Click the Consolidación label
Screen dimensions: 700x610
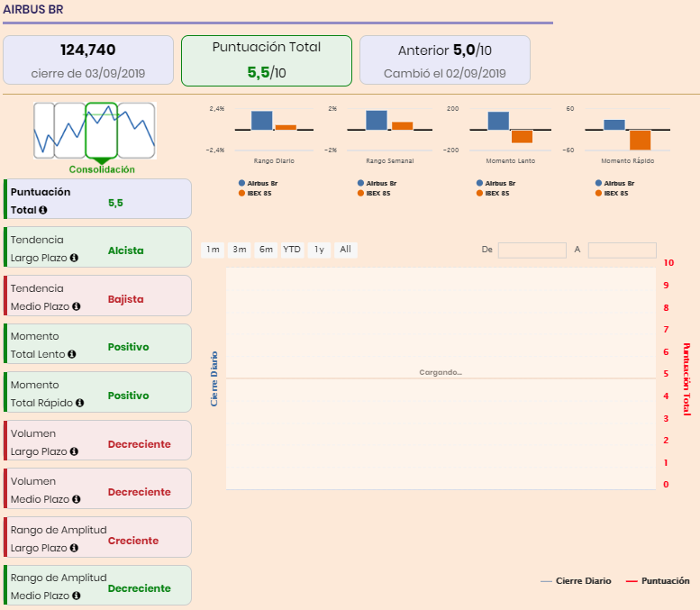(102, 169)
